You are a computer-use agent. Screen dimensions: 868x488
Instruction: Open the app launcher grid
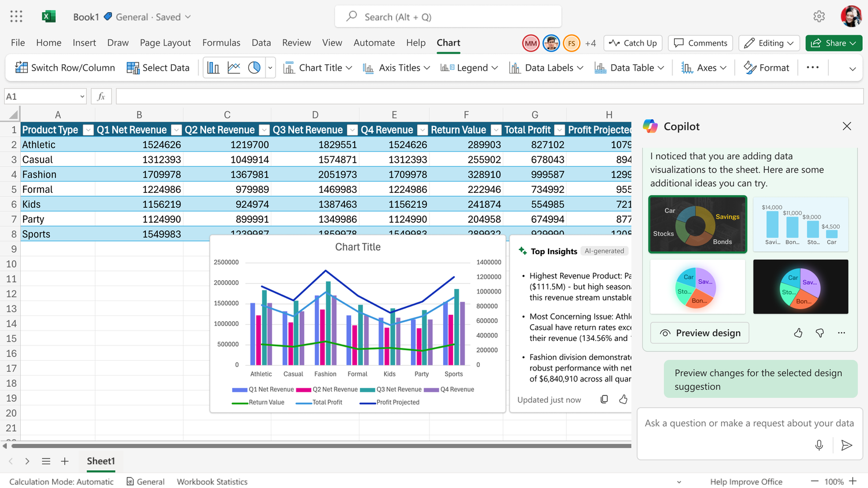(x=16, y=17)
